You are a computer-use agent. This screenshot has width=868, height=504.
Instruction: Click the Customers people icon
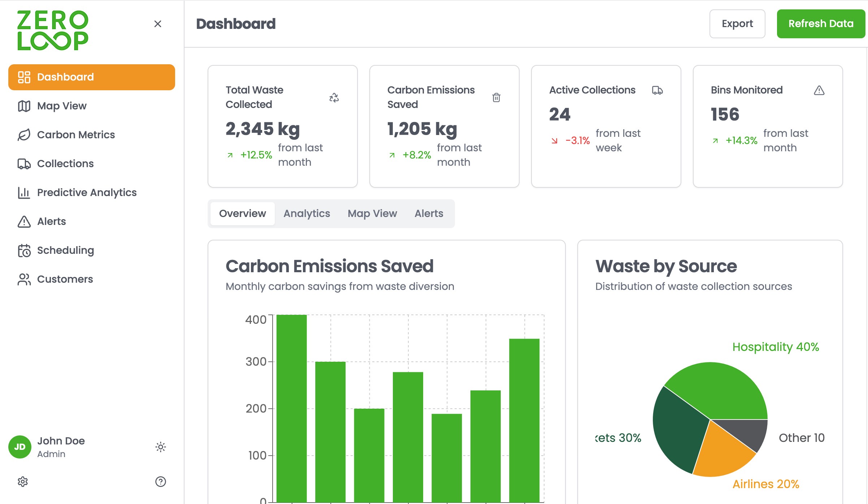tap(24, 279)
